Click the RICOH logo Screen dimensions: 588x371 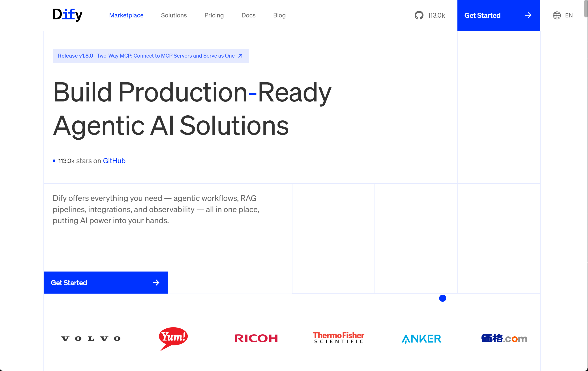(256, 338)
